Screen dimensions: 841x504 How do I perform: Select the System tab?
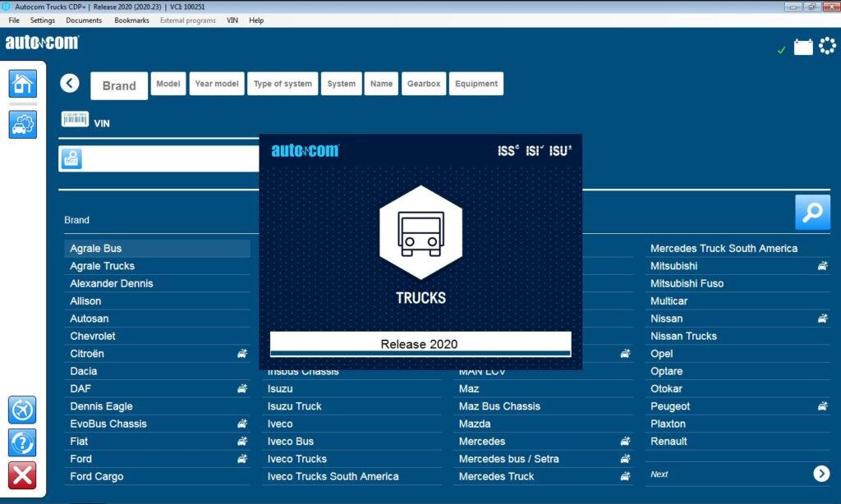click(x=341, y=84)
